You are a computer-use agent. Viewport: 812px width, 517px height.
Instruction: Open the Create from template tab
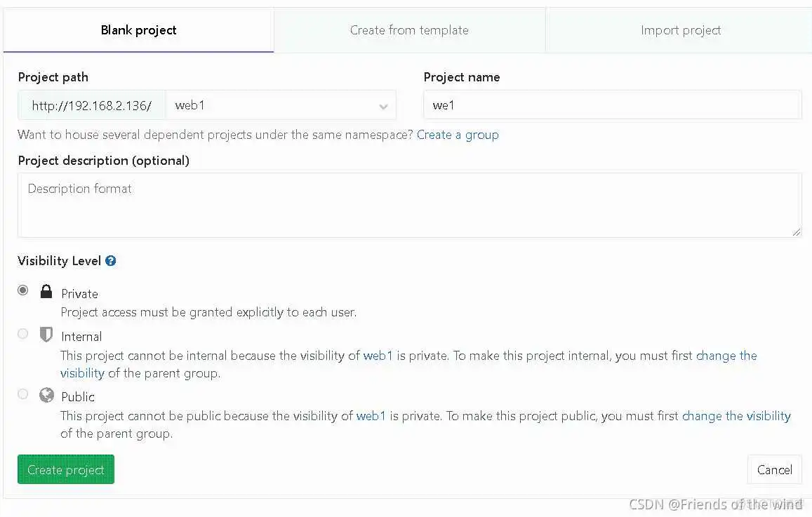tap(409, 30)
